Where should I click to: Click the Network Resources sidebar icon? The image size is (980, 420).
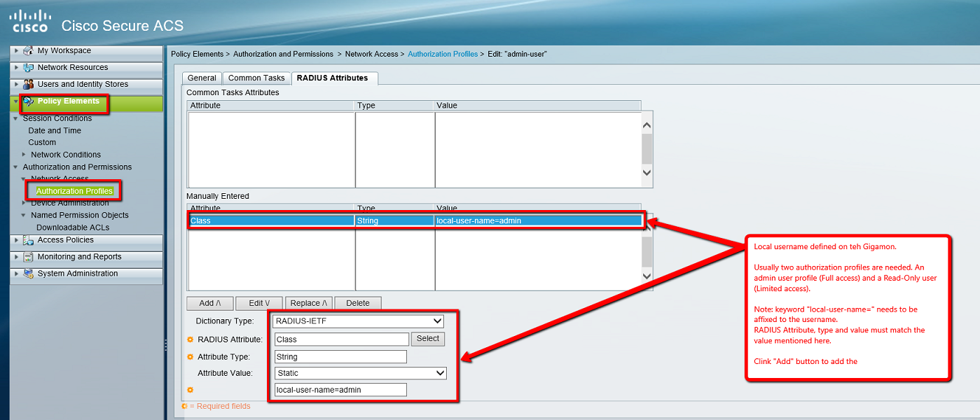pyautogui.click(x=27, y=67)
